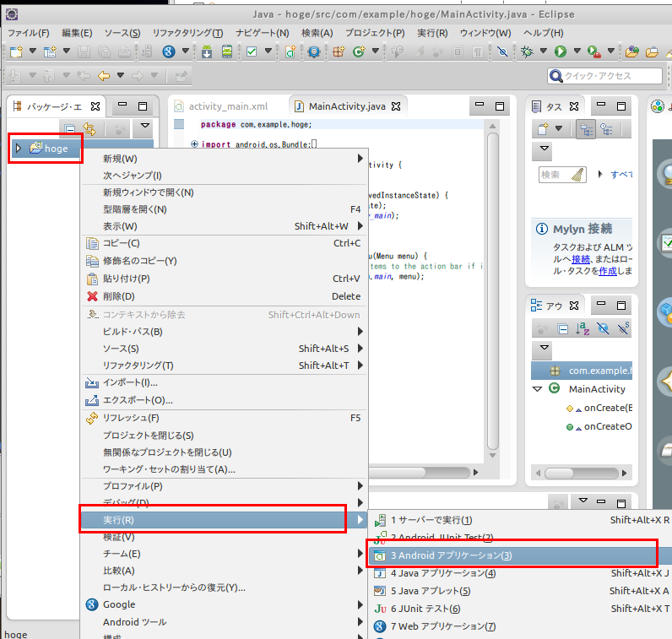672x639 pixels.
Task: Click the New Android XML file icon
Action: tap(290, 51)
